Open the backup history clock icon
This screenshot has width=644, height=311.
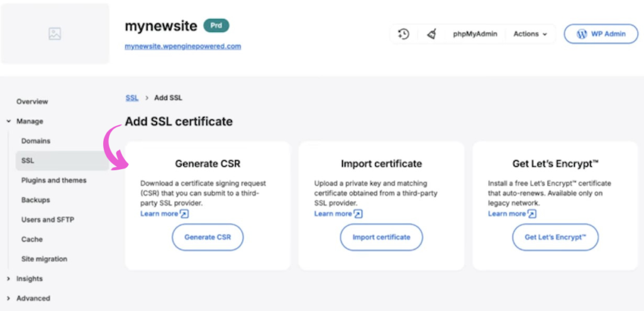point(404,34)
